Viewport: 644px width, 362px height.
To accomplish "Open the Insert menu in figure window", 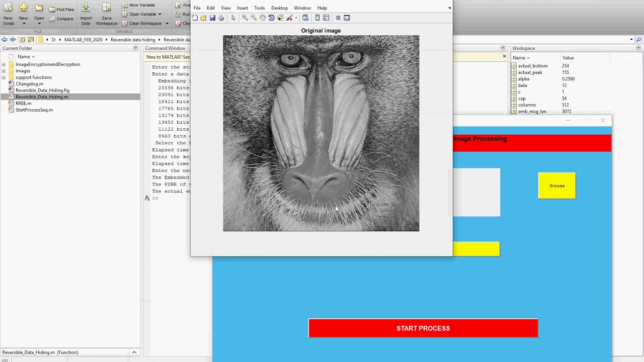I will 242,8.
